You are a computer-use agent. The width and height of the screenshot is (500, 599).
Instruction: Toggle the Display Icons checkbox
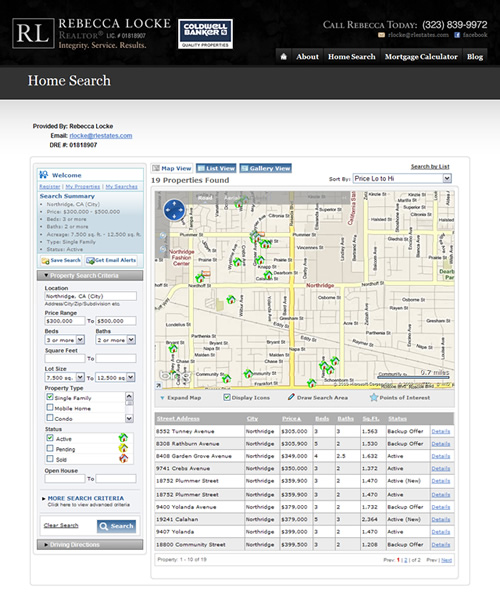(x=227, y=397)
